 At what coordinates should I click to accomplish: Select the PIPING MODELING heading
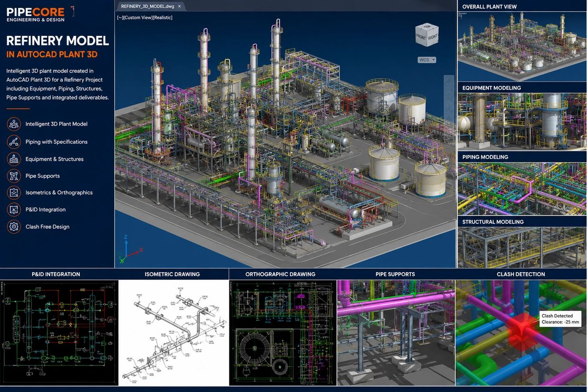pos(485,157)
